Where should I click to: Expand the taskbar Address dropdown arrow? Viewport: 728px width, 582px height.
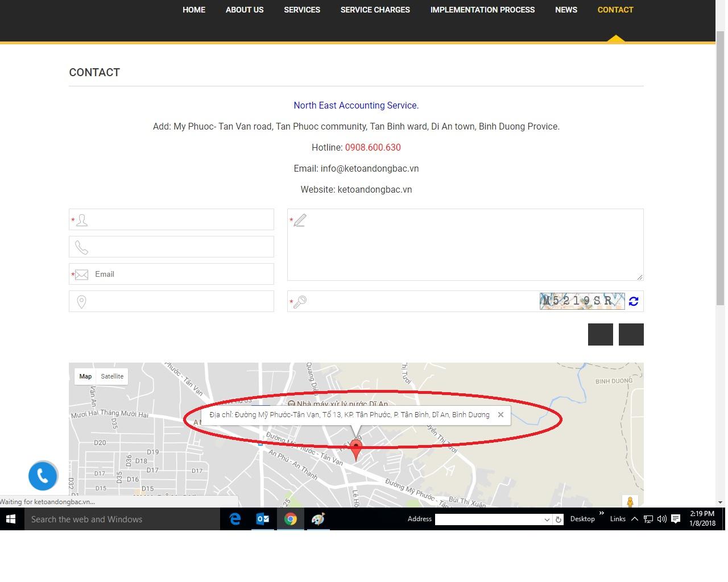[x=547, y=519]
